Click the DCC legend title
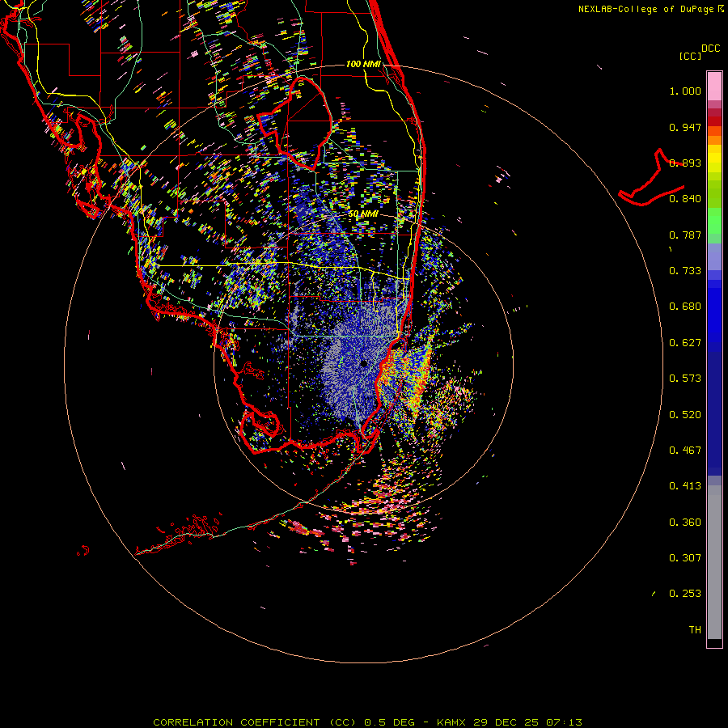Image resolution: width=728 pixels, height=728 pixels. [x=710, y=49]
